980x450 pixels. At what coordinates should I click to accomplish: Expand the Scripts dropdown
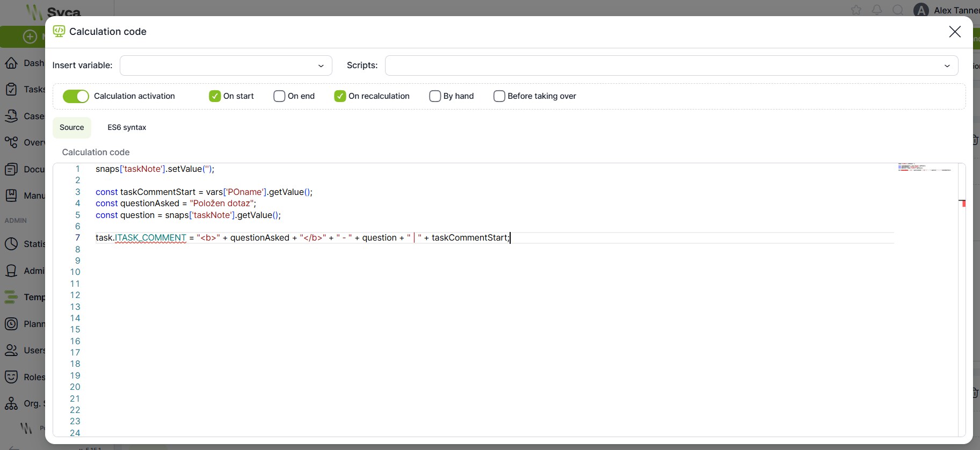tap(671, 66)
